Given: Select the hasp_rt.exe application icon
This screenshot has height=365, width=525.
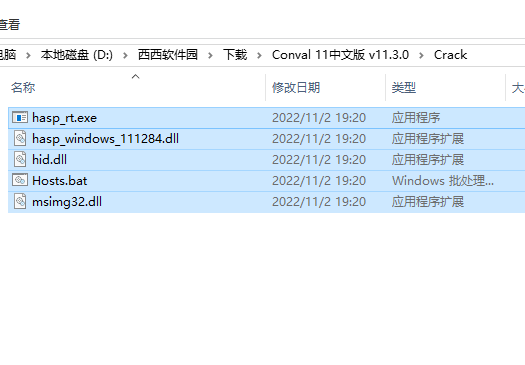Looking at the screenshot, I should click(20, 118).
